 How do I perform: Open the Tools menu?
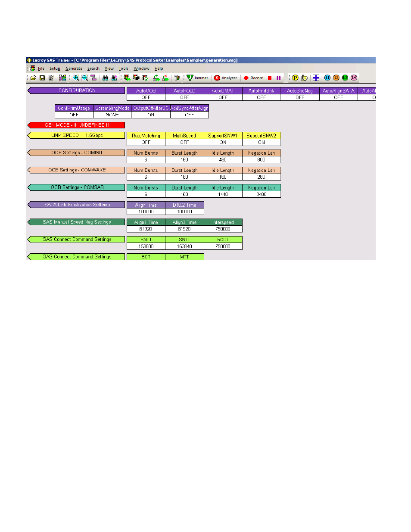pyautogui.click(x=124, y=68)
